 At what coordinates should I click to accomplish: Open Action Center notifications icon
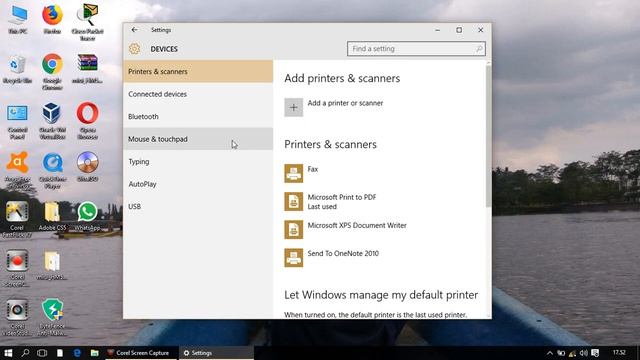pyautogui.click(x=595, y=353)
